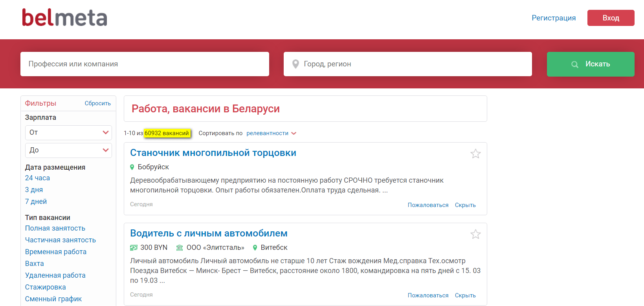
Task: Click the belmeta logo
Action: click(64, 18)
